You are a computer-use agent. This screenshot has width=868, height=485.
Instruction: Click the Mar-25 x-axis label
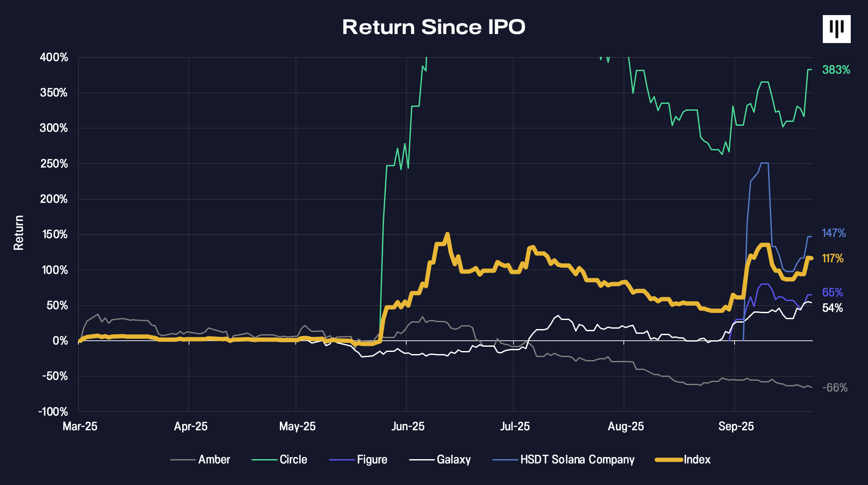point(80,426)
